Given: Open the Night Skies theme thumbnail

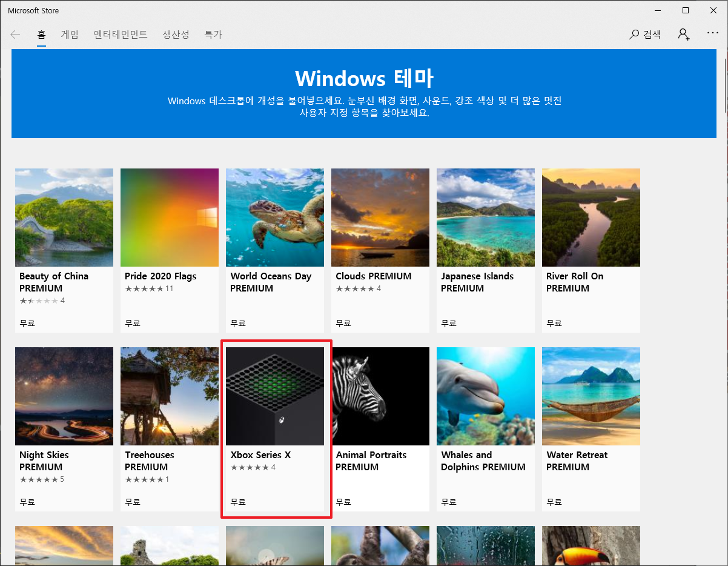Looking at the screenshot, I should tap(64, 396).
